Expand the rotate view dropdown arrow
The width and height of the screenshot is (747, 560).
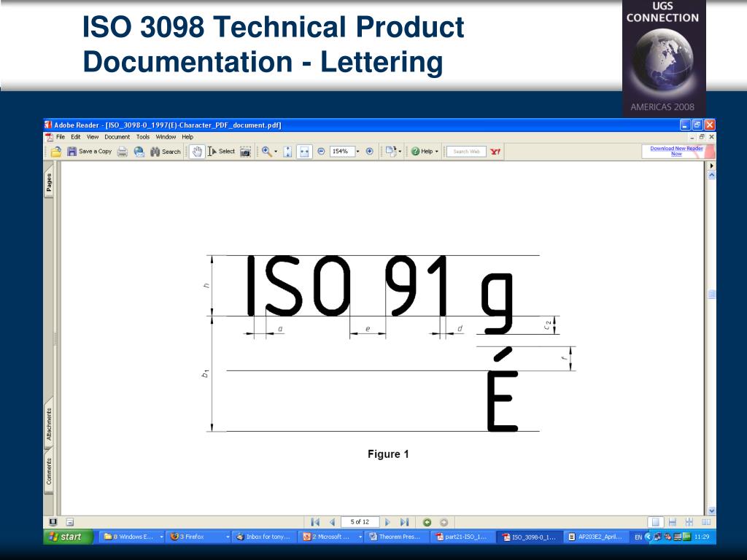(x=400, y=152)
